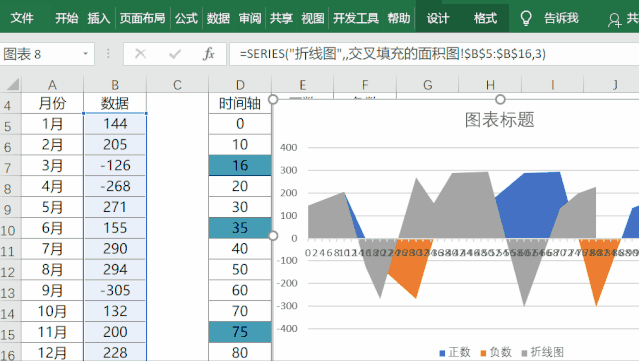Select cell with value -268
Viewport: 639px width, 361px height.
click(115, 186)
